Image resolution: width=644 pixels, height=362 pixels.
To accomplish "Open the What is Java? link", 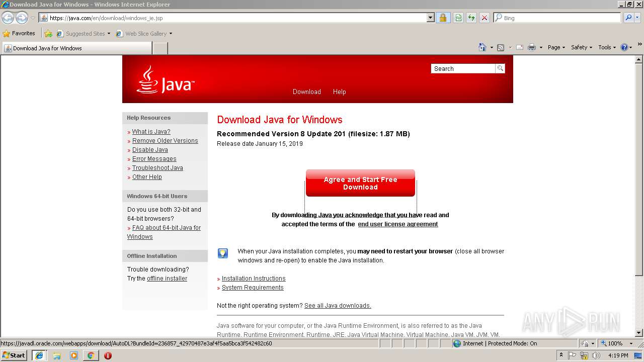I will point(151,132).
